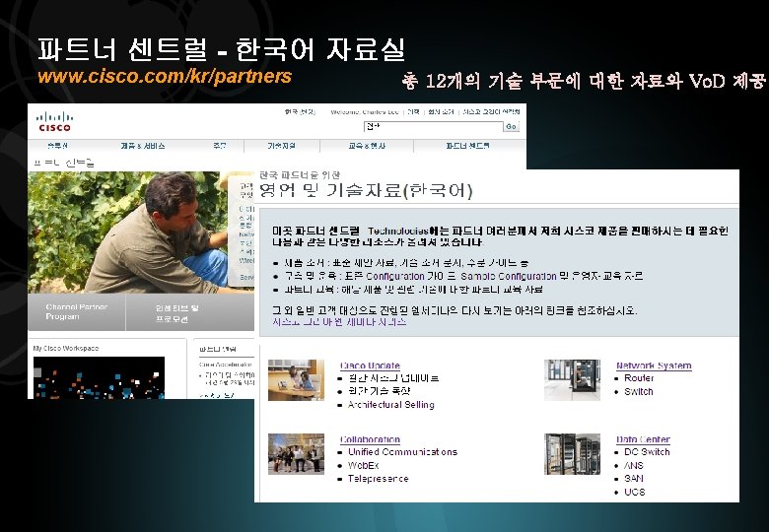
Task: Open the 기술지원 navigation menu
Action: click(x=281, y=146)
